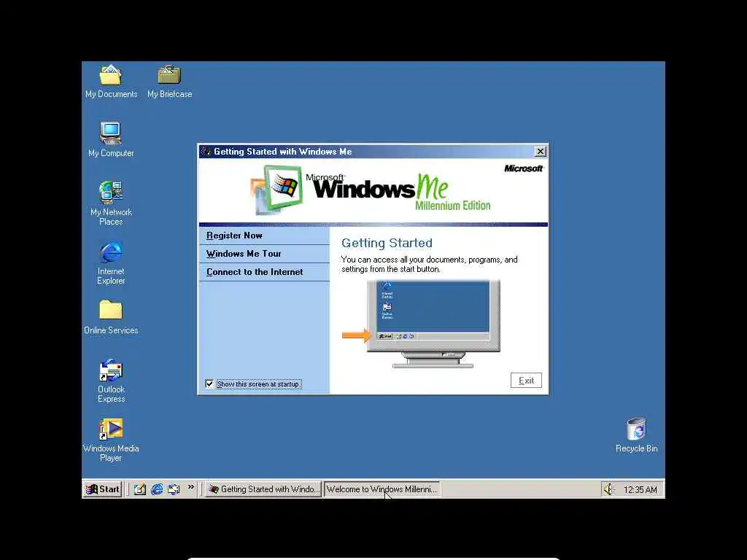
Task: Click the My Network Places icon
Action: 111,203
